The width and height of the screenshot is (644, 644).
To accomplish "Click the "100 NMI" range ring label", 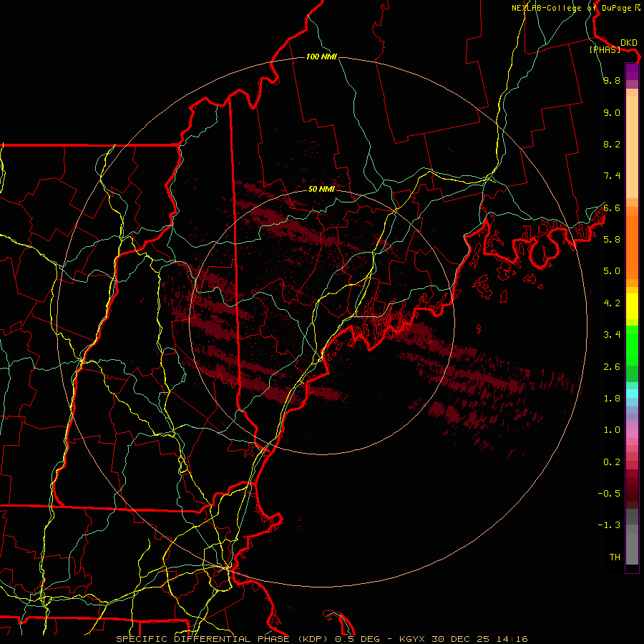I will pyautogui.click(x=321, y=57).
